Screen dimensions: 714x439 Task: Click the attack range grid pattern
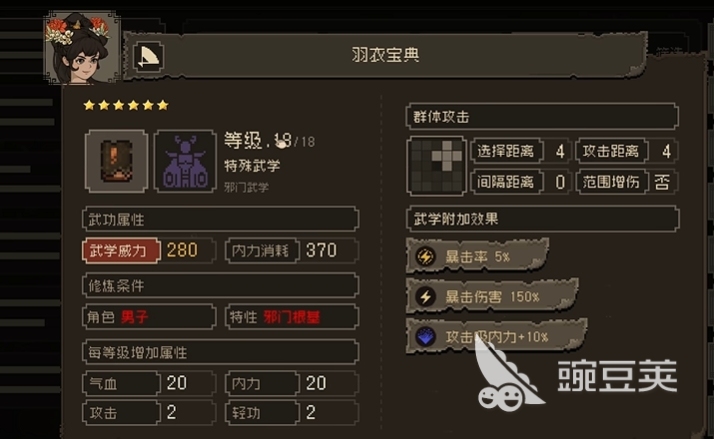pyautogui.click(x=436, y=166)
